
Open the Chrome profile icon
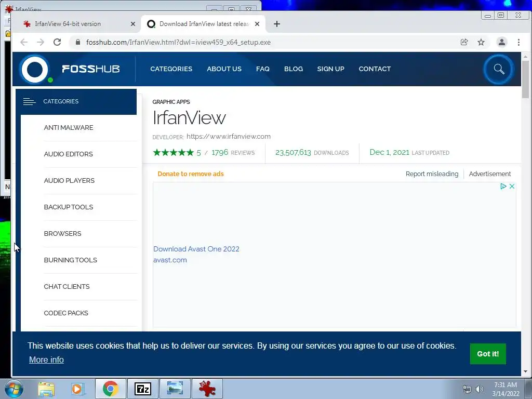(x=501, y=42)
